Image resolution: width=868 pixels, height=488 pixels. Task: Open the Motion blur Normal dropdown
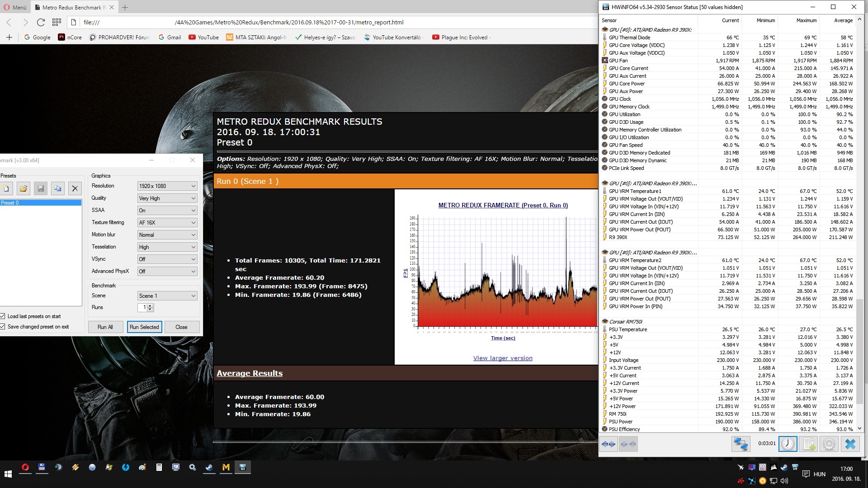[167, 235]
